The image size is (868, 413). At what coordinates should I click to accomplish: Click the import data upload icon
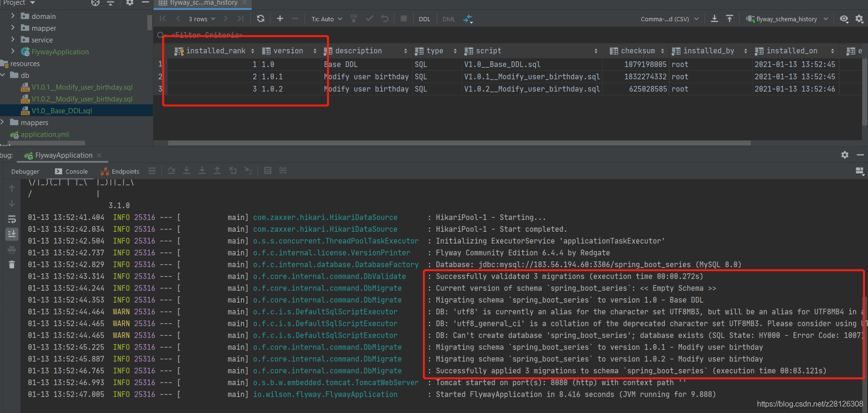click(x=730, y=19)
